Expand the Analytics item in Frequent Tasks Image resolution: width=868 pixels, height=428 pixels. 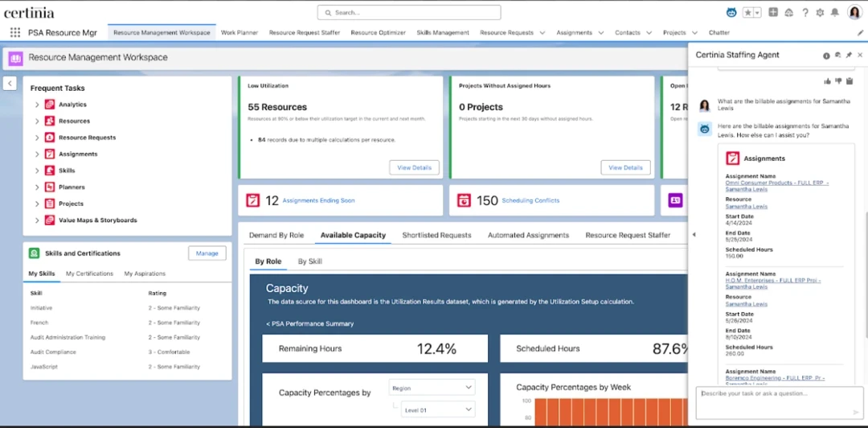[x=37, y=105]
